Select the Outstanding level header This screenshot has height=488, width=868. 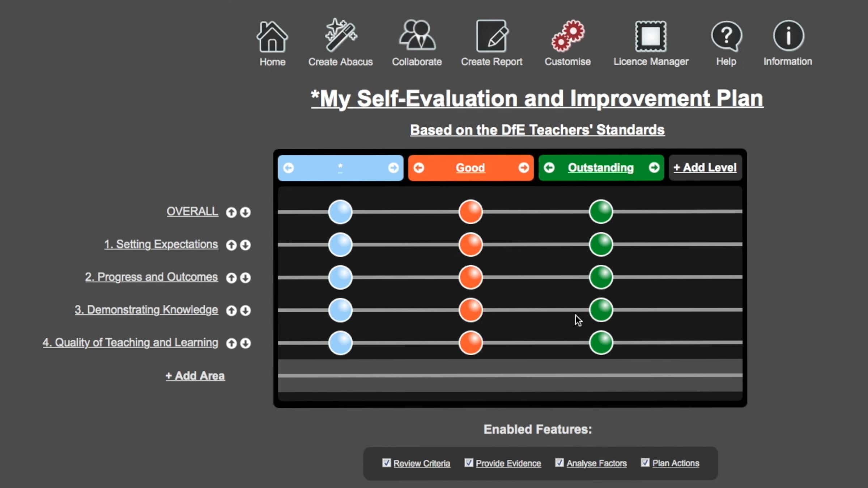tap(600, 168)
